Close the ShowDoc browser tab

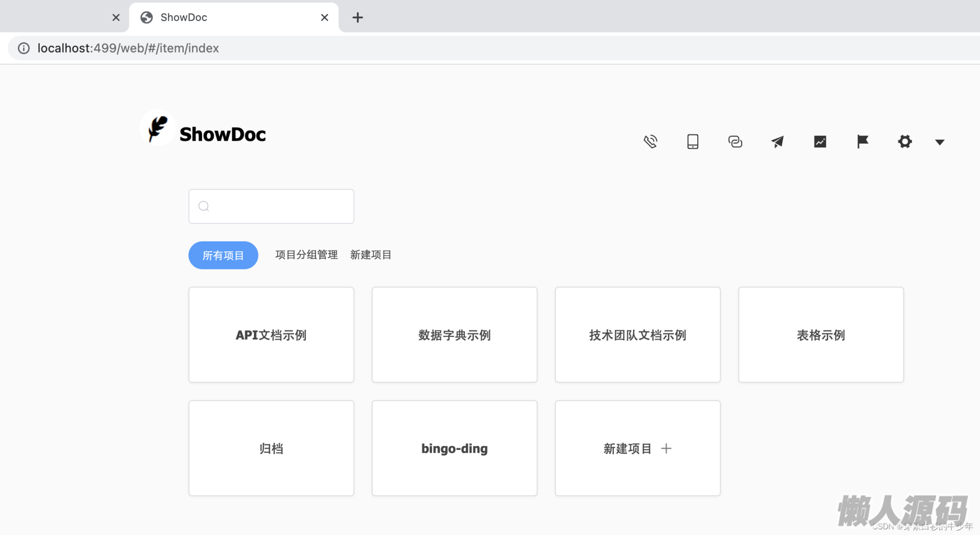tap(324, 18)
